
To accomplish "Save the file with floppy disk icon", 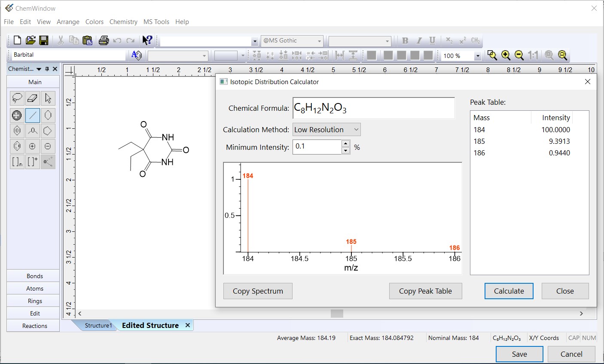I will tap(43, 40).
